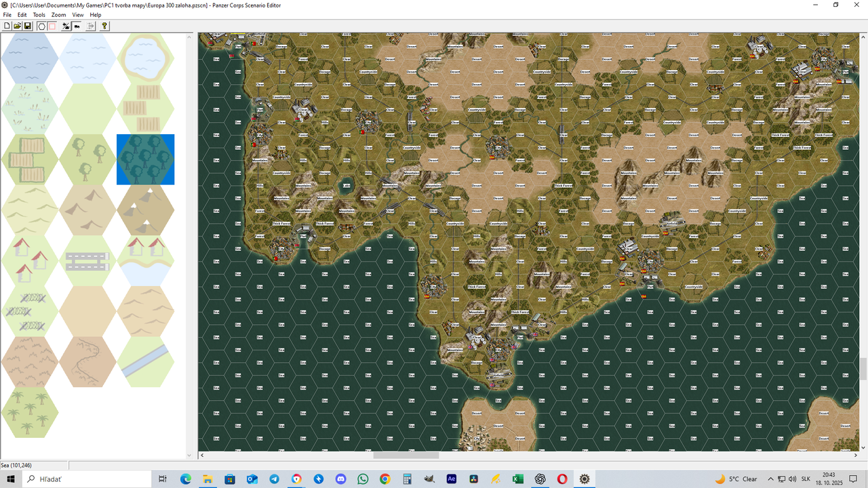Screen dimensions: 868x488
Task: Select the tan sand dunes terrain tile
Action: click(146, 312)
